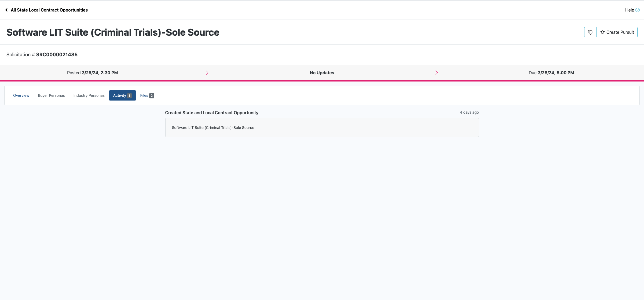Click the Due 3/28/24 timeline step

click(551, 73)
